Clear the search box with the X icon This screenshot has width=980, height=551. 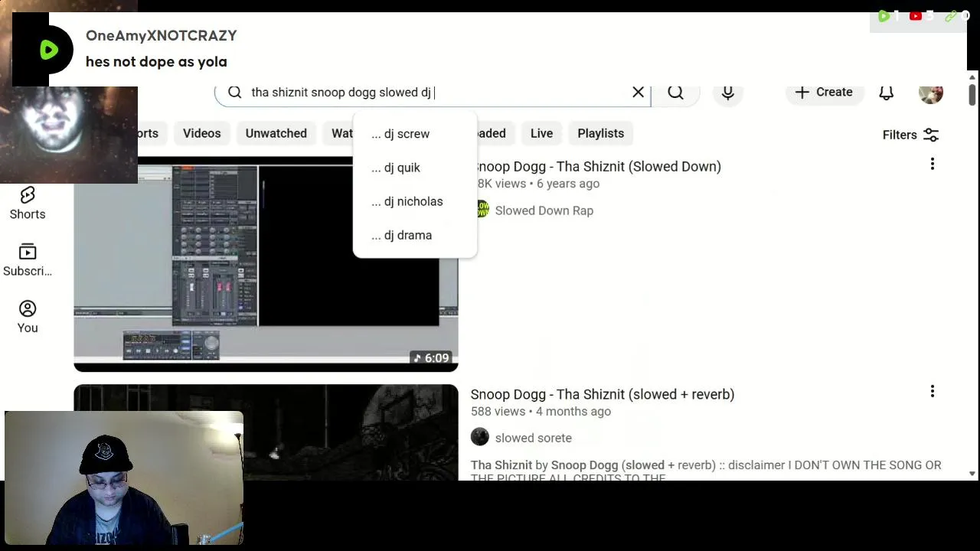tap(638, 92)
